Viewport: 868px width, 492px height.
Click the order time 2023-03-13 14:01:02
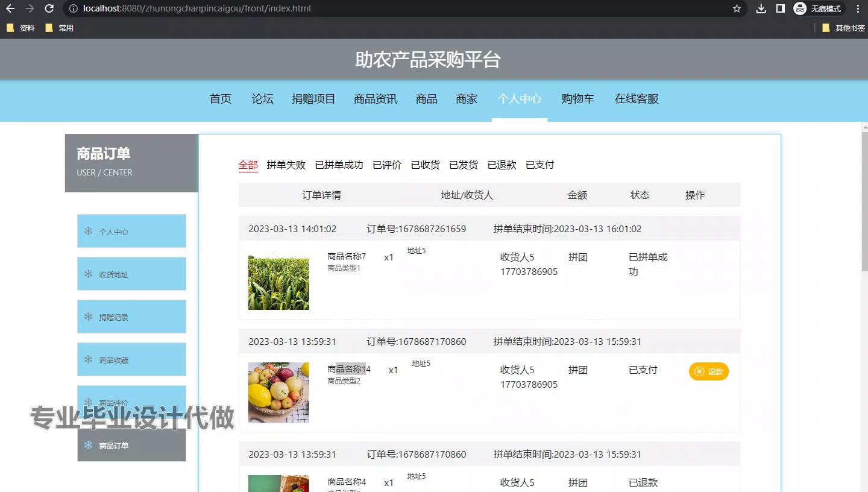point(292,229)
